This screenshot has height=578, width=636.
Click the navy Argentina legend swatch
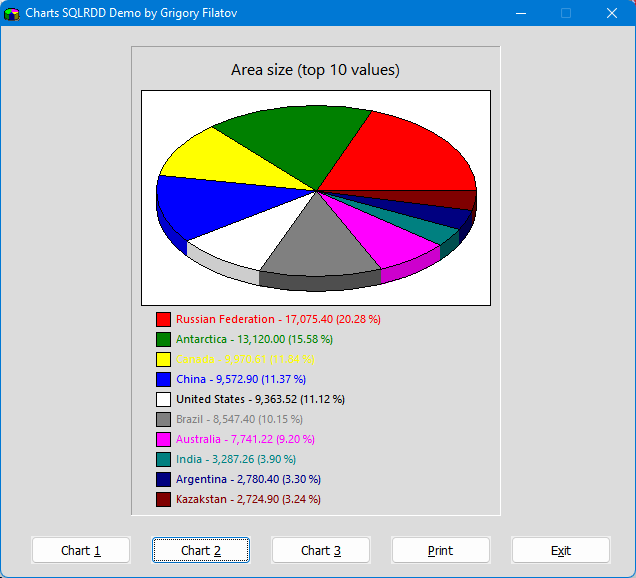coord(163,479)
